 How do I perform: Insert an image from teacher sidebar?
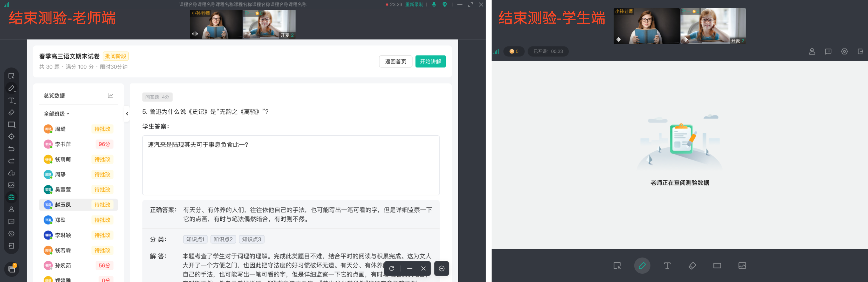click(x=11, y=185)
